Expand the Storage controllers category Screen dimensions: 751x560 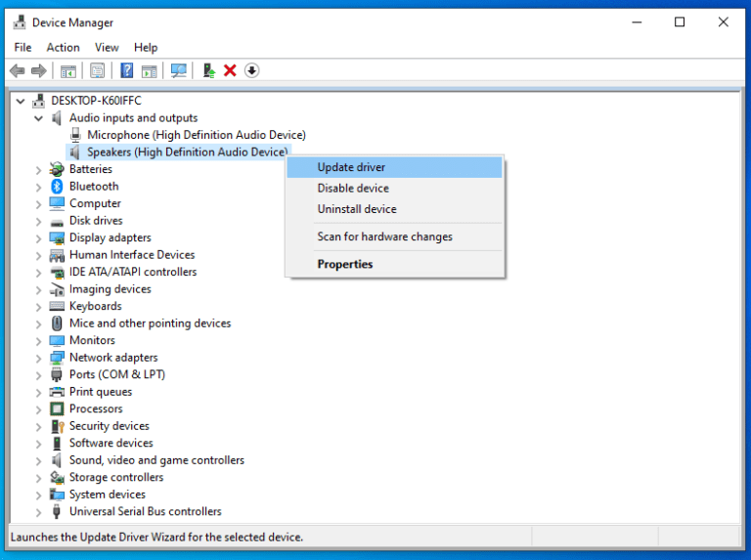[39, 478]
